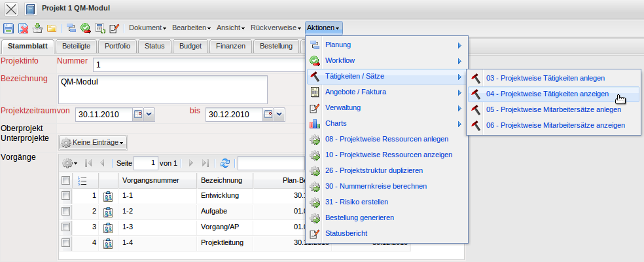This screenshot has width=644, height=262.
Task: Click the yellow folder toolbar icon
Action: pos(51,28)
